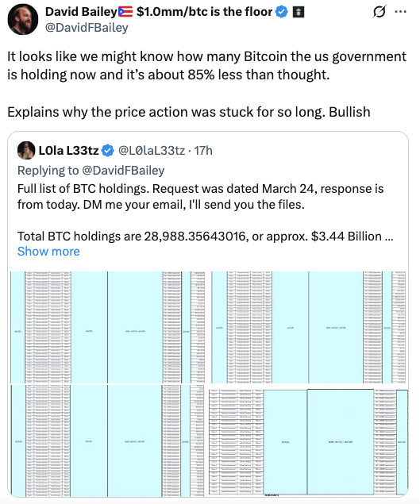Open the @L0laL33tz handle
The height and width of the screenshot is (504, 420).
pos(152,151)
